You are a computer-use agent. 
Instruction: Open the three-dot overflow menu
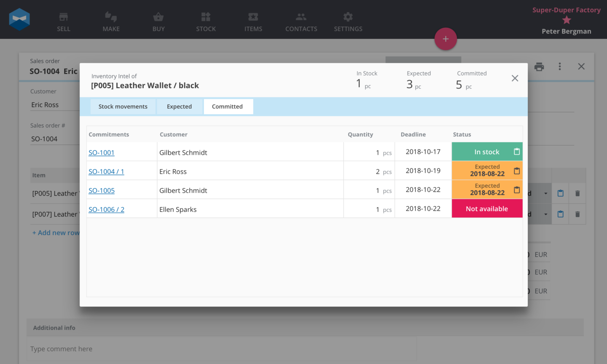pyautogui.click(x=560, y=67)
